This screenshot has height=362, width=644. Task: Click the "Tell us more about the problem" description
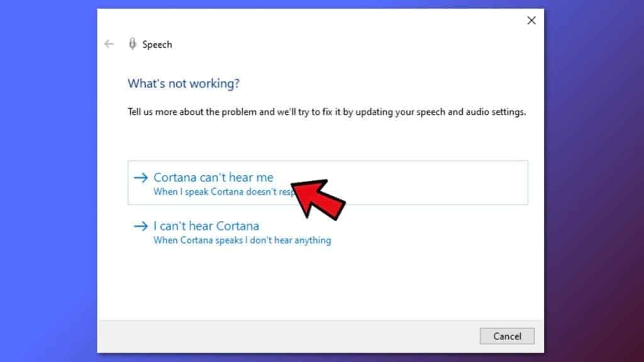(326, 112)
